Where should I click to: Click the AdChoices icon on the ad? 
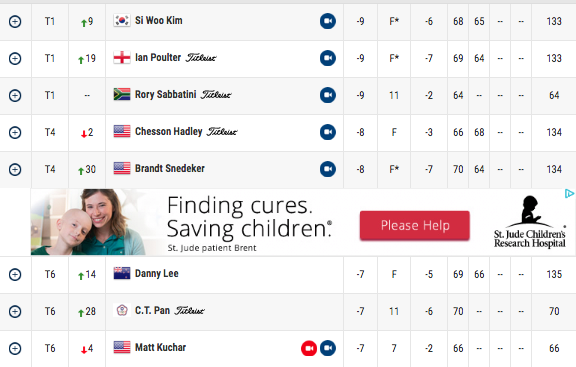tap(569, 194)
